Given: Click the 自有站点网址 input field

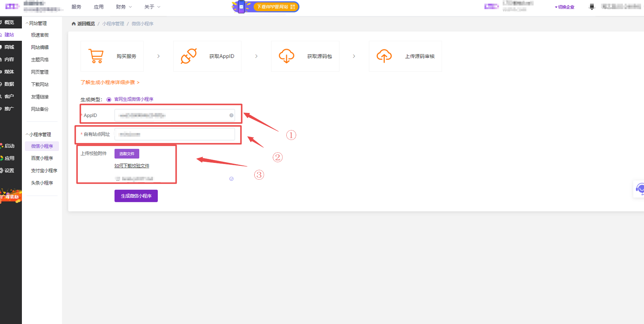Looking at the screenshot, I should (175, 134).
